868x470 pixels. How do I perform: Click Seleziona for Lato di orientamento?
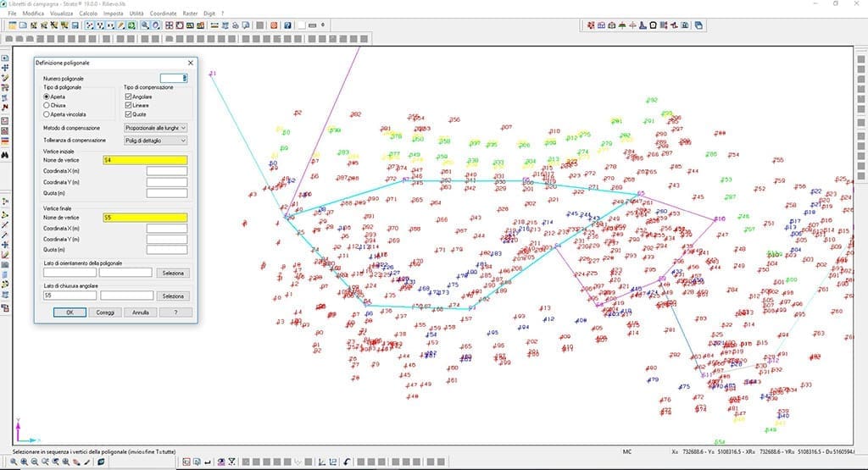tap(173, 274)
